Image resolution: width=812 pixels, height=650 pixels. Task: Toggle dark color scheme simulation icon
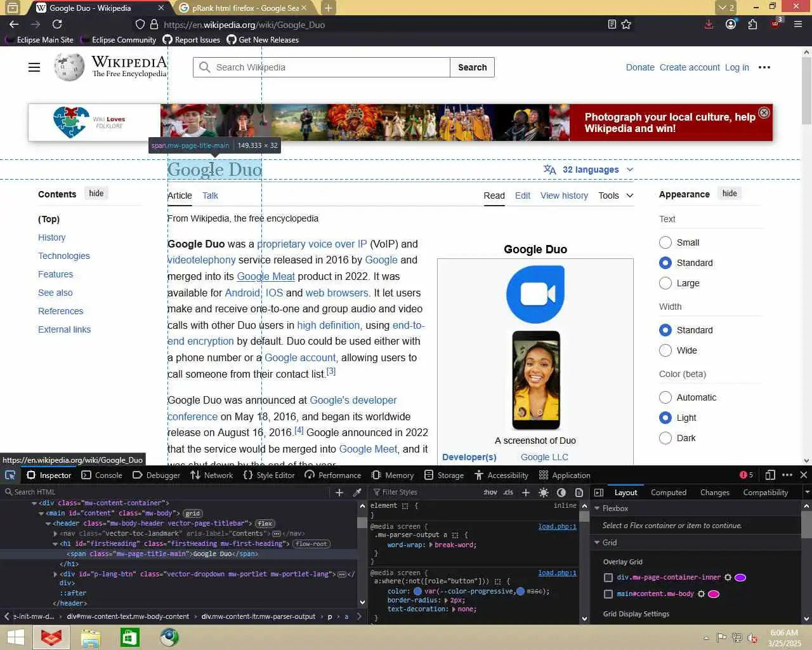click(x=561, y=492)
